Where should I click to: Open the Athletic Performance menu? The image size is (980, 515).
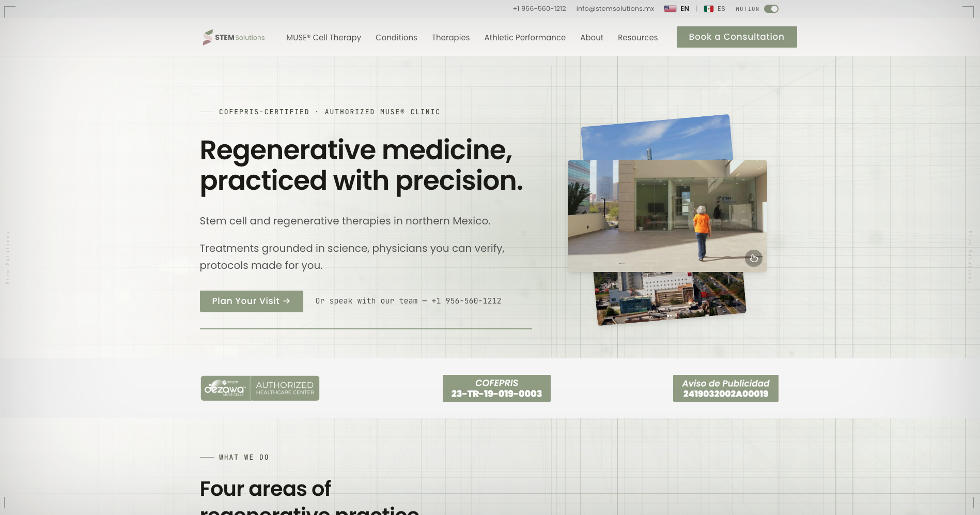click(525, 38)
